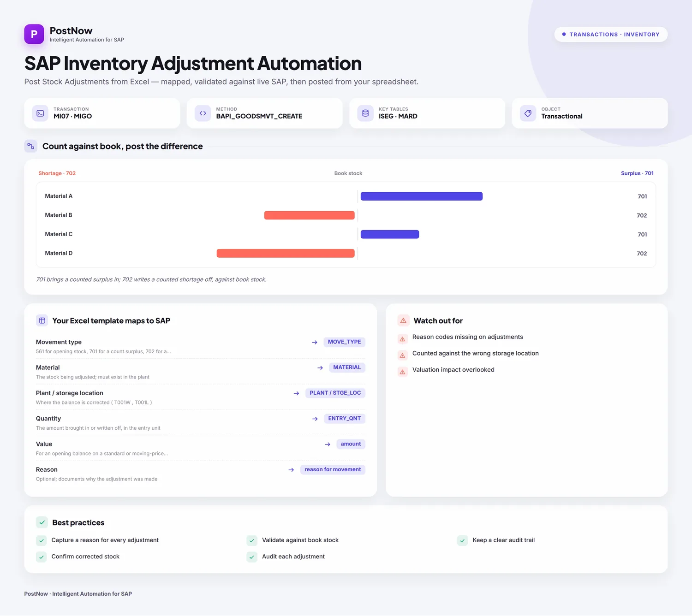Open the Key Tables ISEG · MARD card
Screen dimensions: 692x616
(x=427, y=113)
